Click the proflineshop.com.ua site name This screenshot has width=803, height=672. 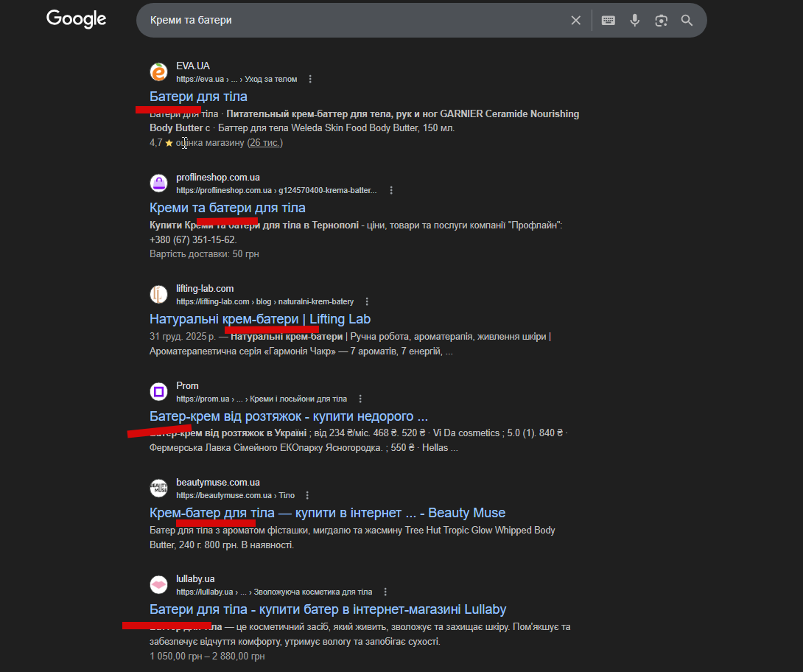coord(217,178)
